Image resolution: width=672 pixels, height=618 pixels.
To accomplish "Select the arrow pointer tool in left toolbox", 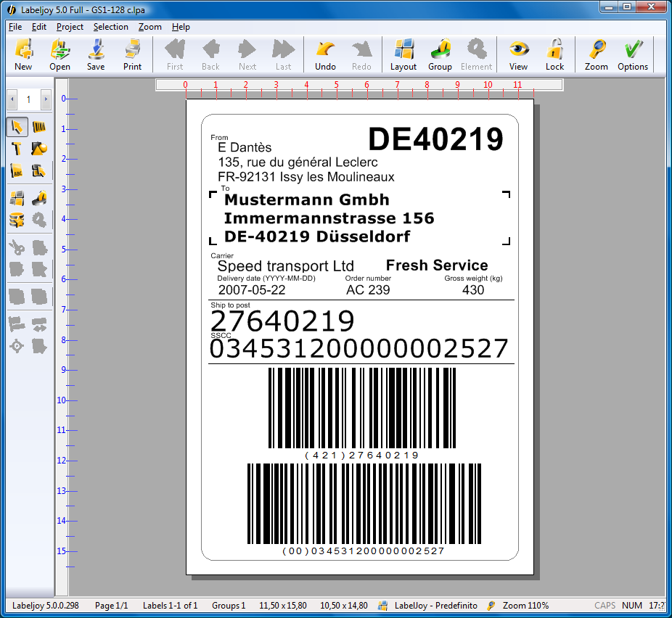I will click(17, 127).
